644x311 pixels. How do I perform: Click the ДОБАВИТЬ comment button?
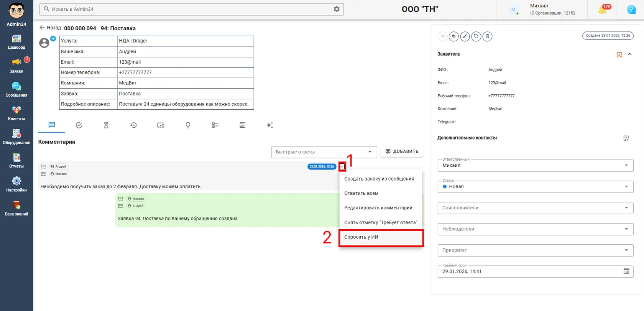(x=402, y=151)
